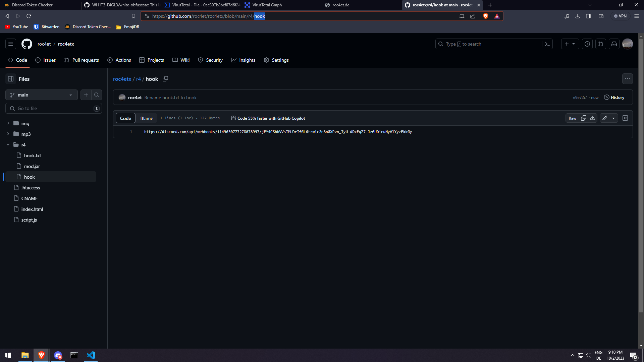Open create new plus dropdown in header

tap(570, 44)
